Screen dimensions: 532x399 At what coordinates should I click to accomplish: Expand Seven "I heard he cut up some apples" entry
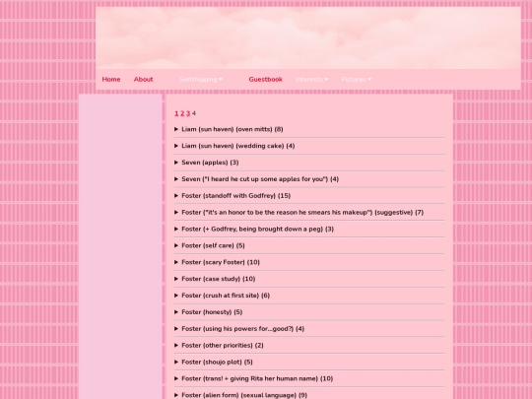click(x=309, y=179)
